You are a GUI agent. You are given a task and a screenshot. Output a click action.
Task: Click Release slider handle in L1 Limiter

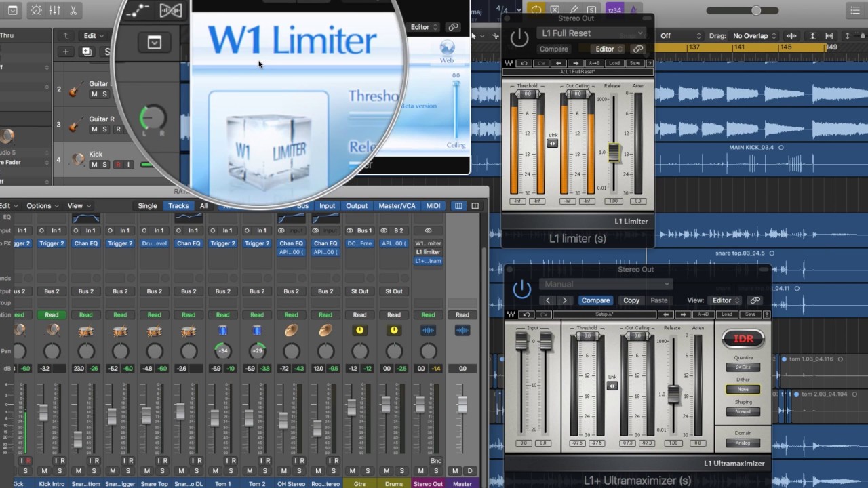coord(614,152)
